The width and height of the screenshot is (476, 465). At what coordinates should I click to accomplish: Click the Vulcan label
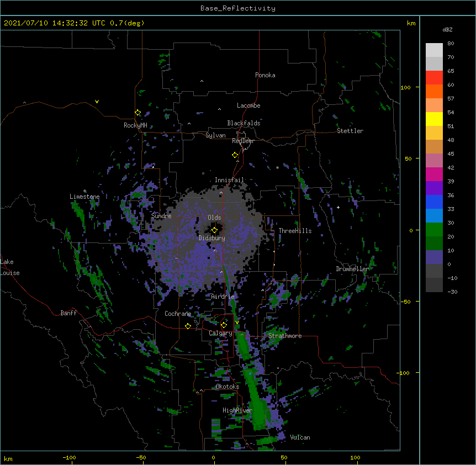click(x=300, y=437)
